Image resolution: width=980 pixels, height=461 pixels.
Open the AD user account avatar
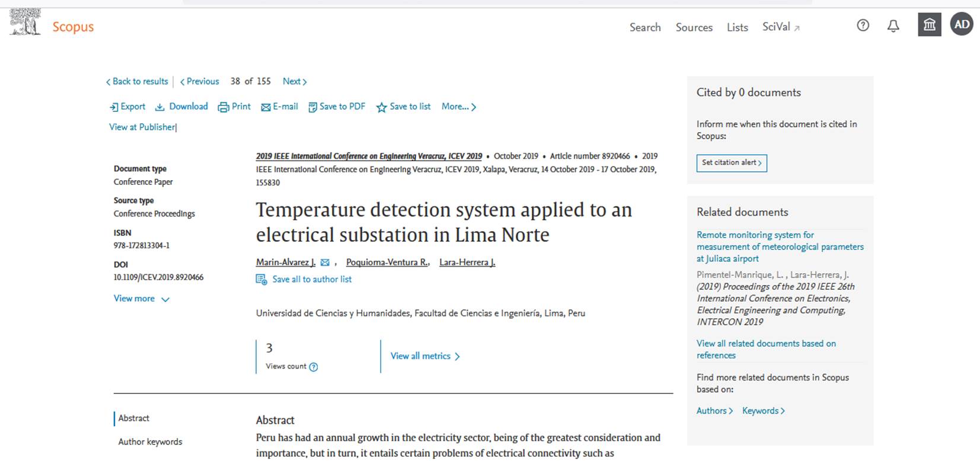pyautogui.click(x=962, y=24)
